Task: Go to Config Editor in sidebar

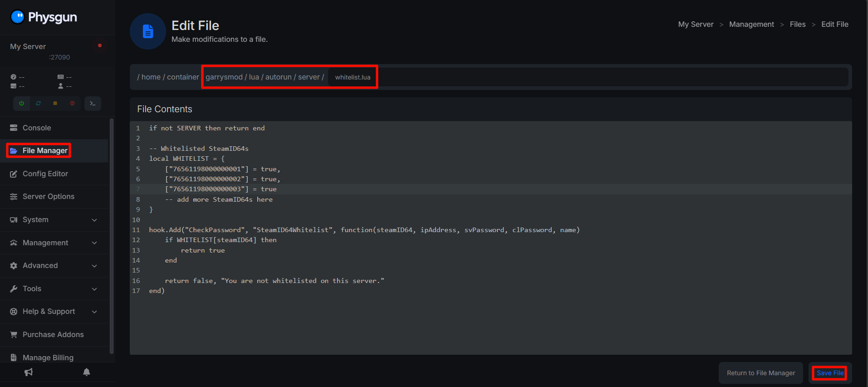Action: point(45,174)
